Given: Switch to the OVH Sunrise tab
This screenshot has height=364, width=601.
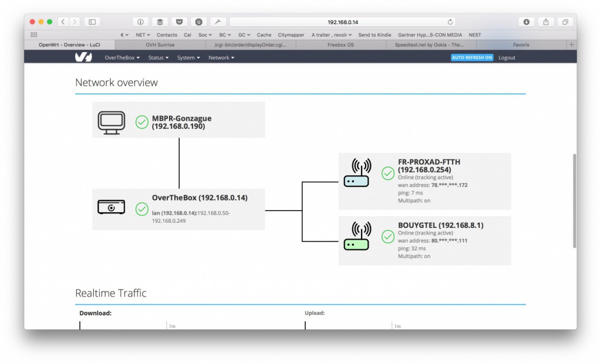Looking at the screenshot, I should coord(160,45).
